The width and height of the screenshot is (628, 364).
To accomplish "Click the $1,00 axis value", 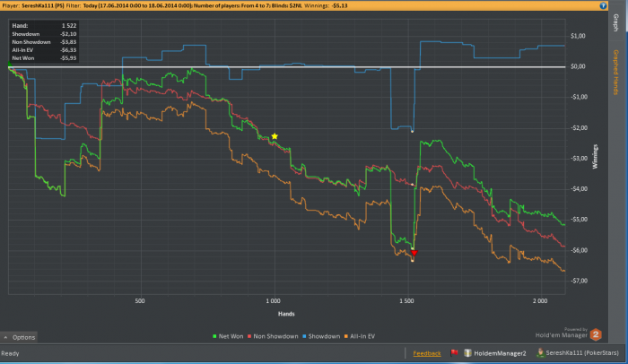I will click(578, 36).
